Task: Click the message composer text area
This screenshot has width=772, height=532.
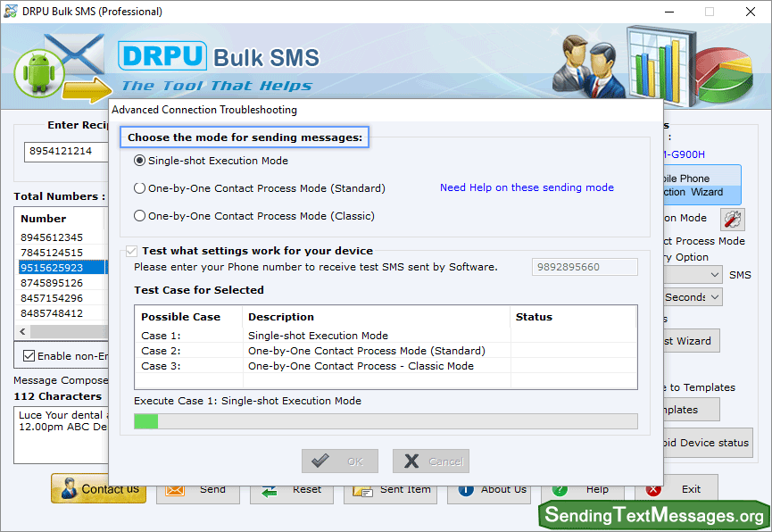Action: click(x=61, y=435)
